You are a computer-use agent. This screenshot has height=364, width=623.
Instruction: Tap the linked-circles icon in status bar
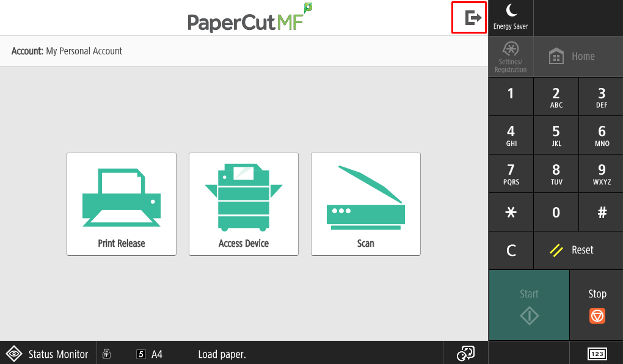(x=465, y=353)
